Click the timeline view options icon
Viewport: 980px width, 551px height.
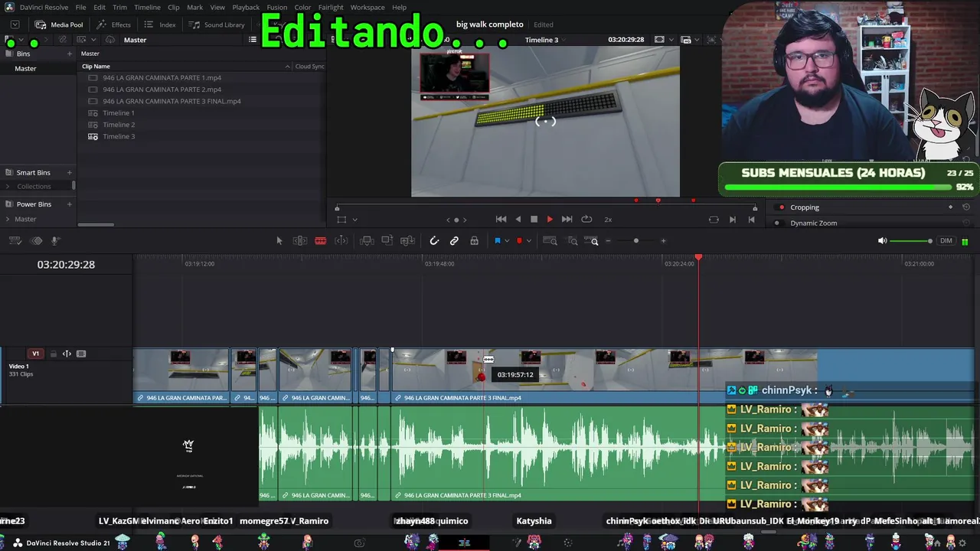(x=15, y=241)
